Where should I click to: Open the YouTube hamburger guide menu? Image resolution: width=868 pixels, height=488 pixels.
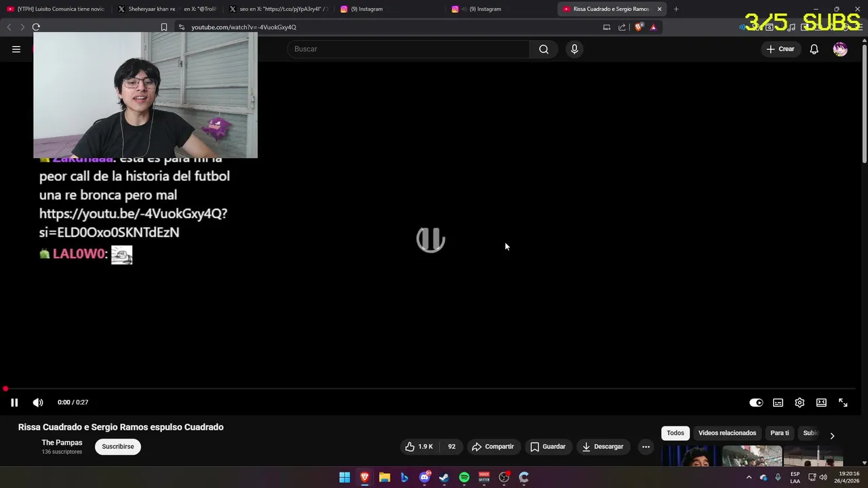16,49
